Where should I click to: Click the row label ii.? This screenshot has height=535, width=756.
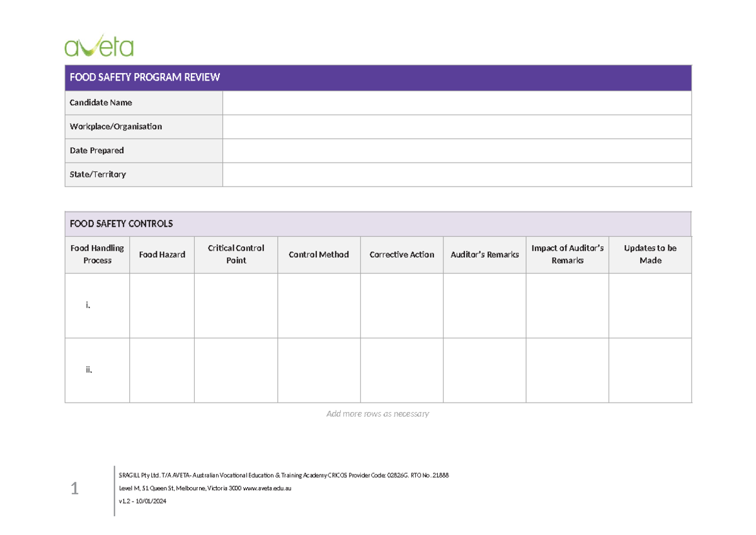[x=89, y=370]
